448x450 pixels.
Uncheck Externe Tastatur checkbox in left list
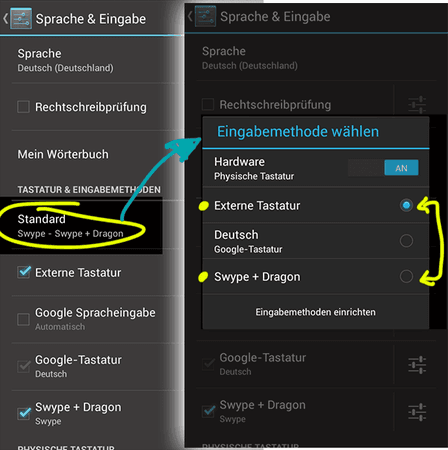point(24,272)
